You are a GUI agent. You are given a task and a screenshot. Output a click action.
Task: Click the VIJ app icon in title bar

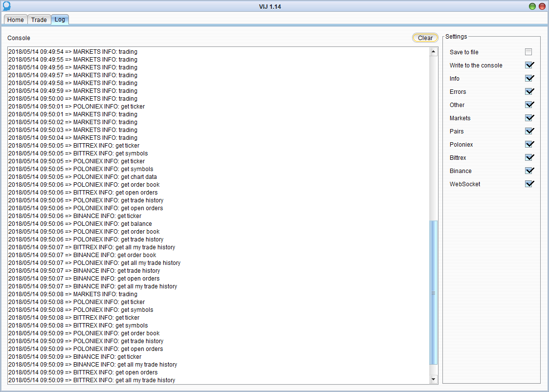pyautogui.click(x=6, y=6)
